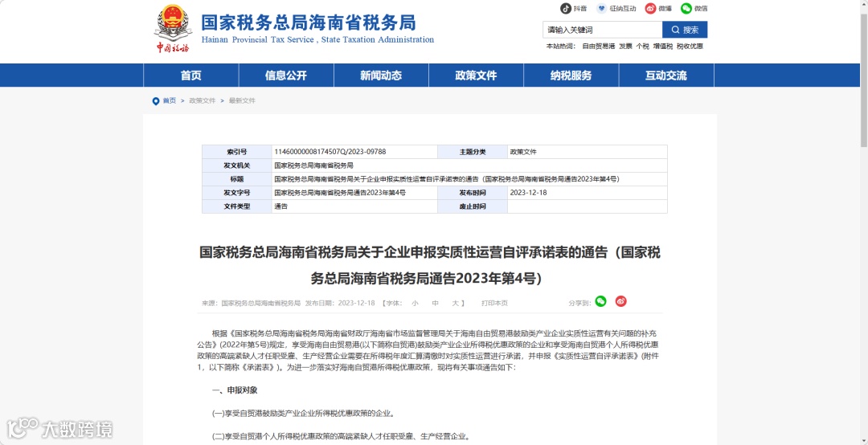Click hot word 税收优惠
Screen dimensions: 868x445
point(690,47)
